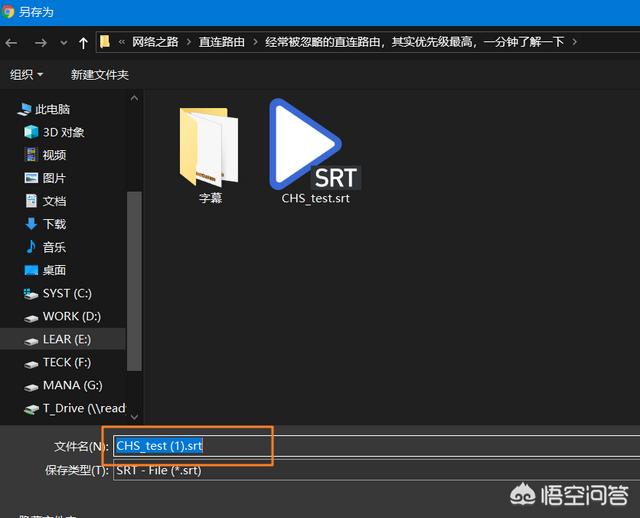640x518 pixels.
Task: Go up one folder level
Action: (83, 43)
